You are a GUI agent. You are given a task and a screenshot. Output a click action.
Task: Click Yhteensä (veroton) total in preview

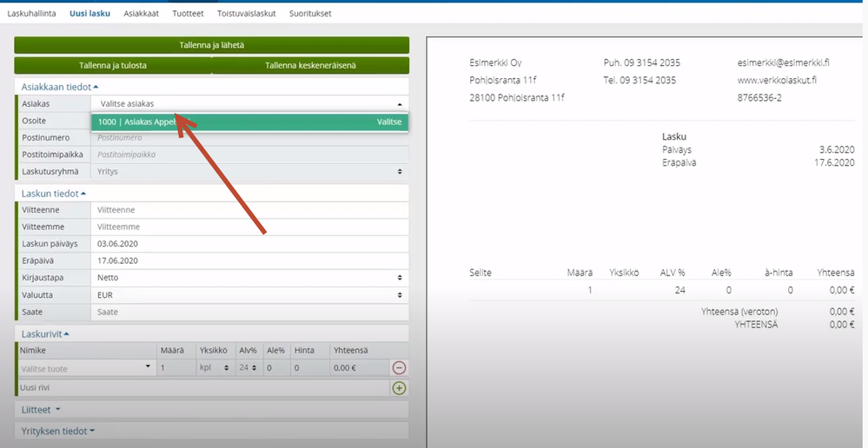pyautogui.click(x=739, y=312)
